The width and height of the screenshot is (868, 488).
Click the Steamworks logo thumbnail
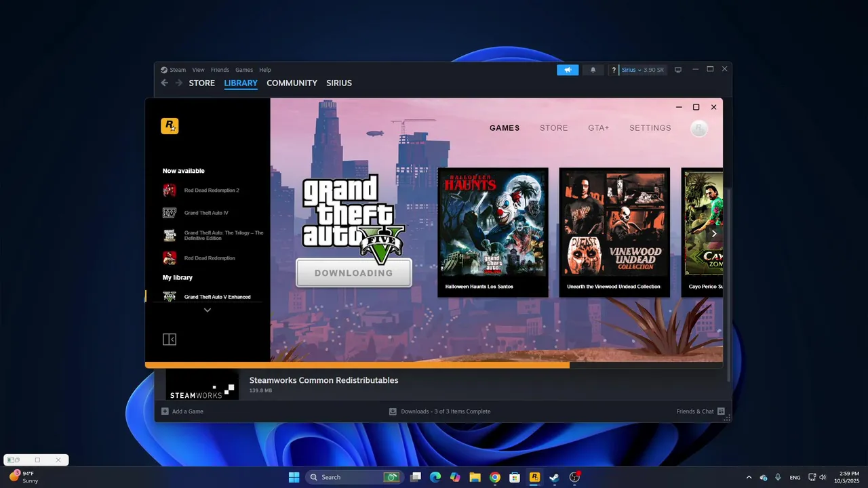(x=202, y=385)
